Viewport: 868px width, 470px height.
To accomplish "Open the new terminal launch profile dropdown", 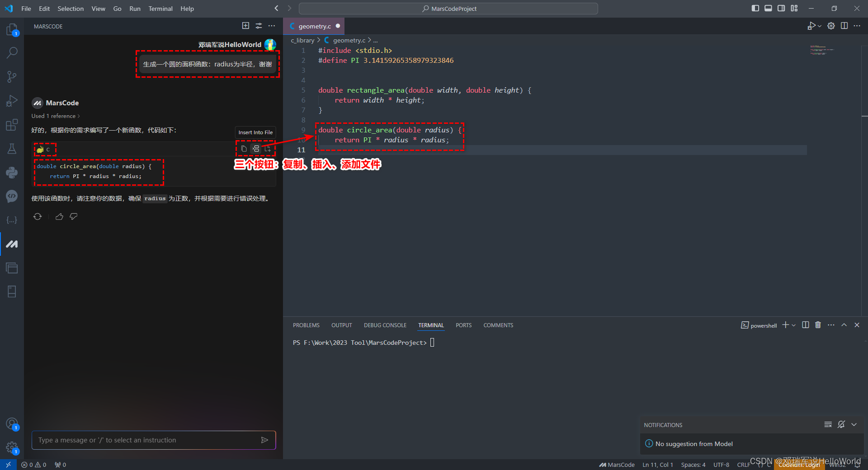I will click(794, 325).
